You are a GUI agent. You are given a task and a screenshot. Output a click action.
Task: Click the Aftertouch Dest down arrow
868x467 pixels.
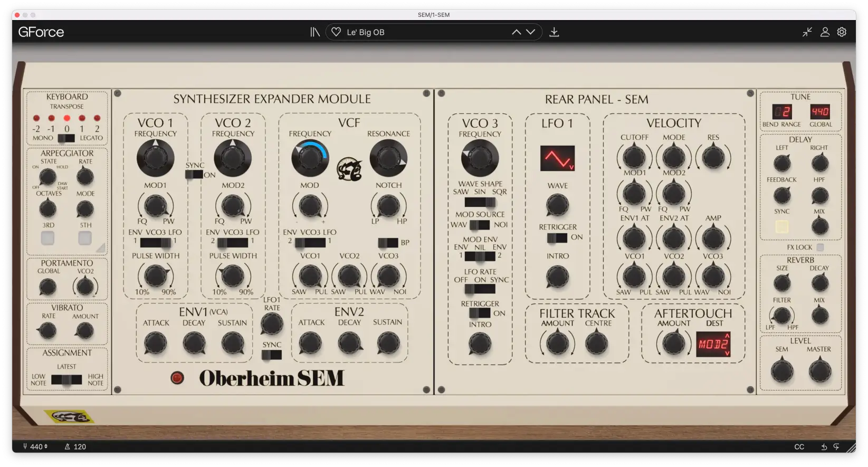[x=727, y=353]
